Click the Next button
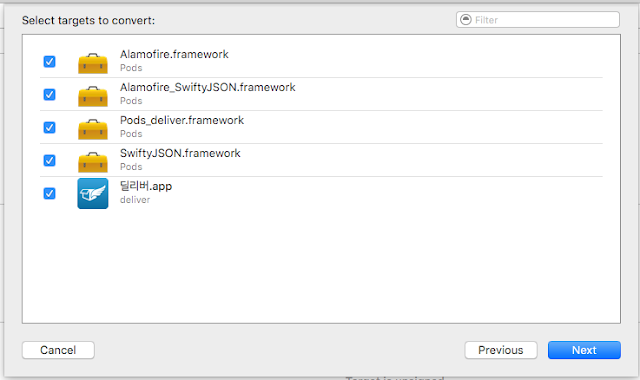This screenshot has height=380, width=640. [x=584, y=350]
